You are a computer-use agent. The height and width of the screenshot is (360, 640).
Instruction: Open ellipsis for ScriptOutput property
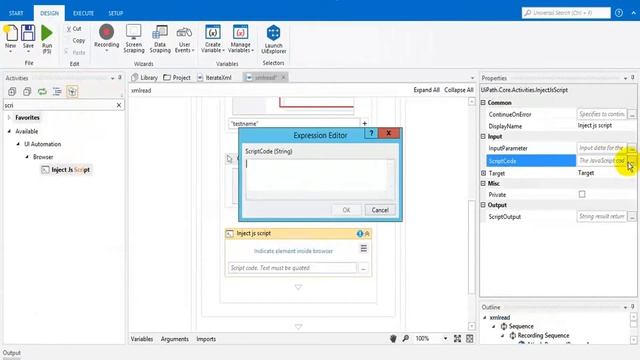pyautogui.click(x=632, y=217)
